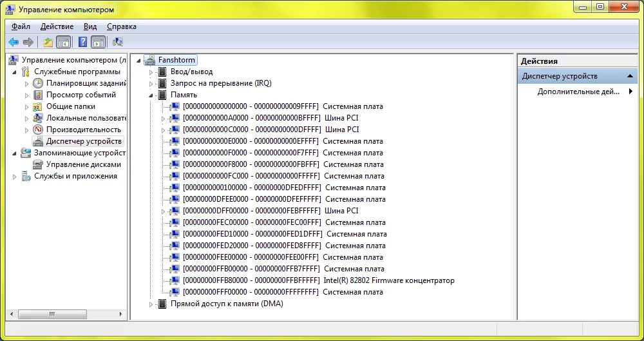Click the Back arrow toolbar icon
This screenshot has width=644, height=341.
click(14, 42)
